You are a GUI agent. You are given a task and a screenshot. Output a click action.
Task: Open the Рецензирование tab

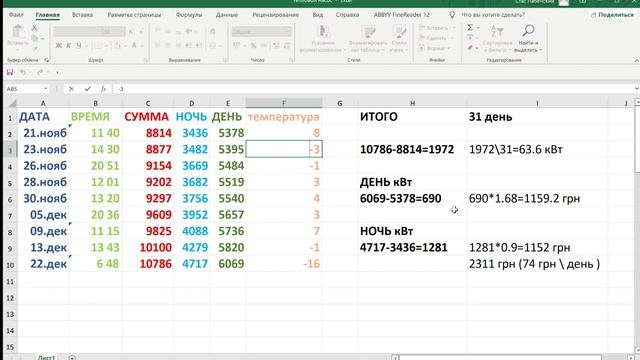[276, 15]
